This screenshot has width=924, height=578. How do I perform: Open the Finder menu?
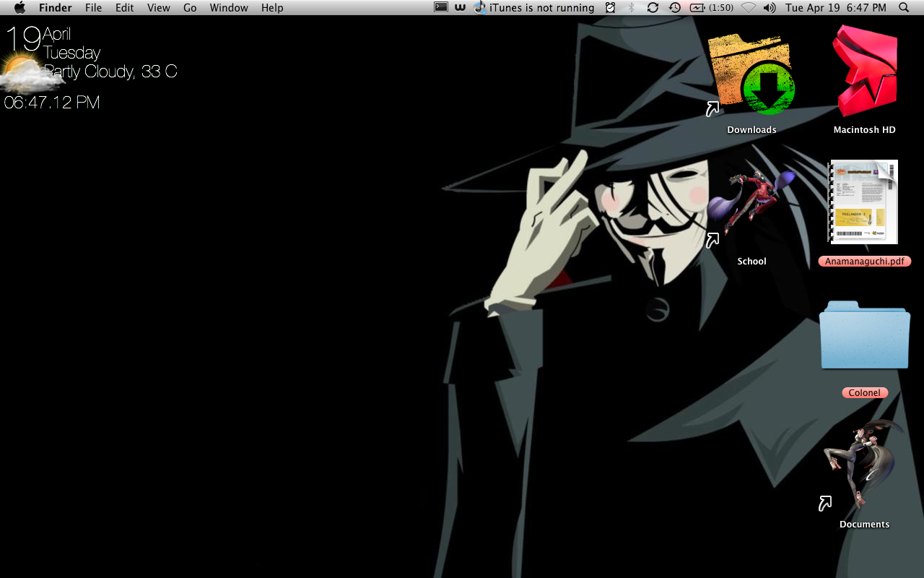click(x=56, y=8)
